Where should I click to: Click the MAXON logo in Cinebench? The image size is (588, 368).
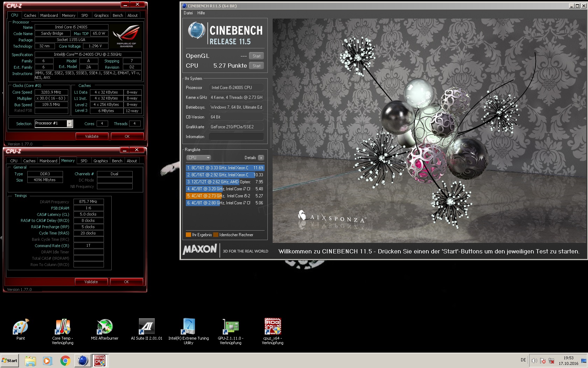pos(200,250)
